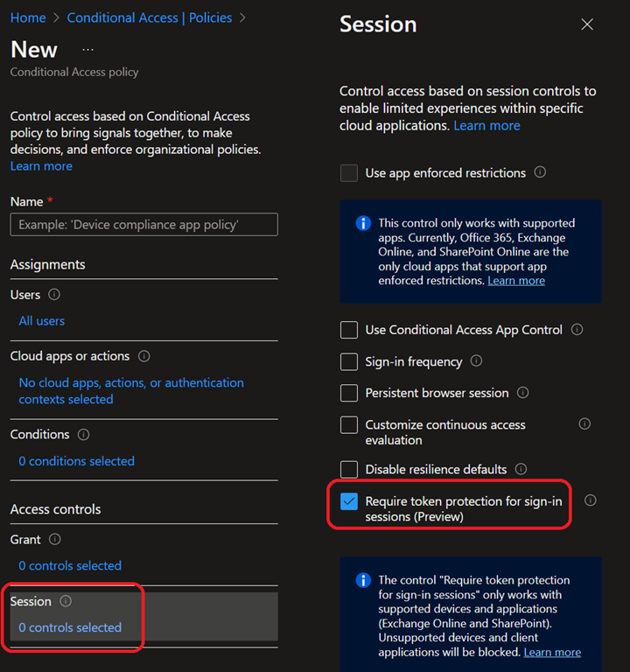The height and width of the screenshot is (672, 630).
Task: Open the ellipsis menu beside New
Action: [87, 50]
